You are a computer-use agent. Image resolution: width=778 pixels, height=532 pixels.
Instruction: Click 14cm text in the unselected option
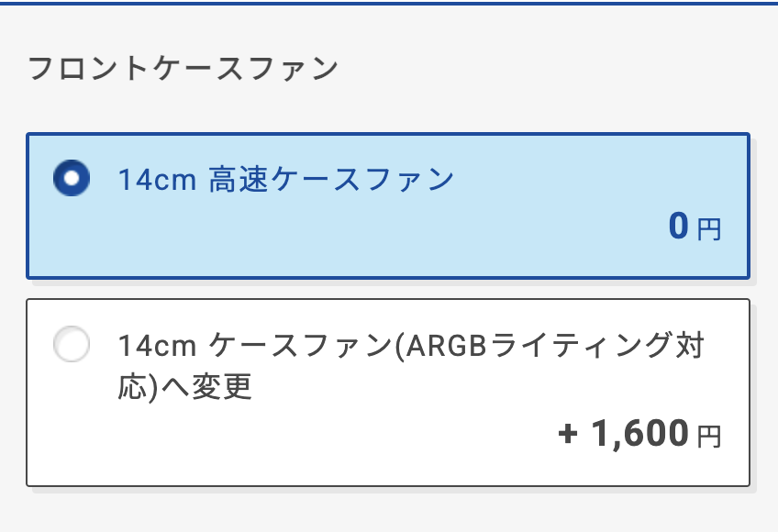coord(157,347)
